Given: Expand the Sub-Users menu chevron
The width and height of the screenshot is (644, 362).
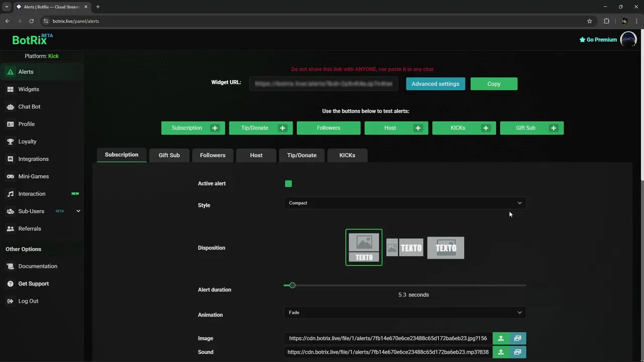Looking at the screenshot, I should click(78, 211).
